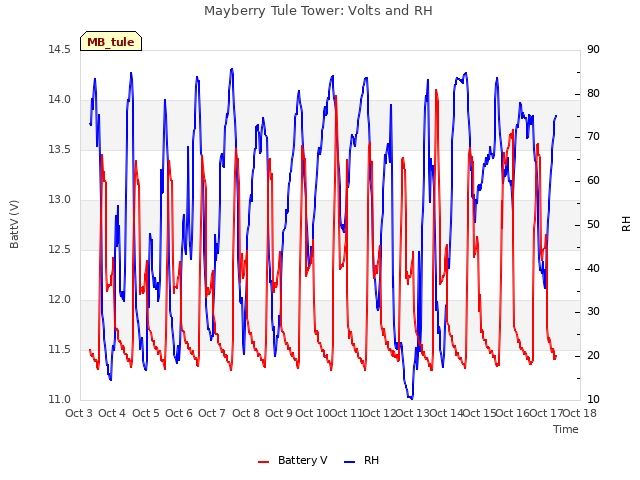Click the Oct 8 date tick label
The image size is (640, 480).
(246, 413)
